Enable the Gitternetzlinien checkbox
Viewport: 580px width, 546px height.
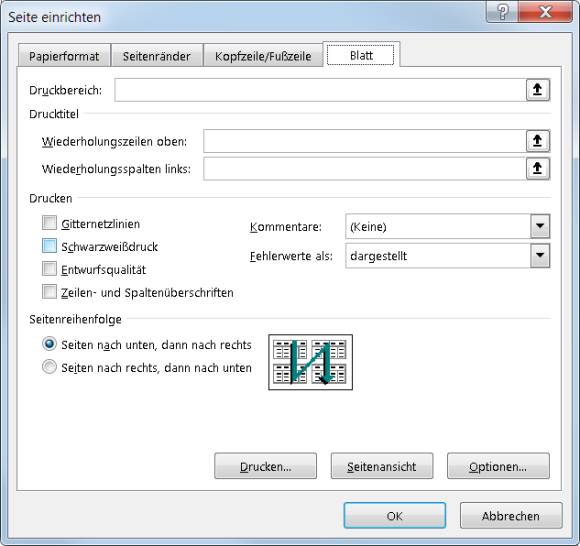[50, 223]
